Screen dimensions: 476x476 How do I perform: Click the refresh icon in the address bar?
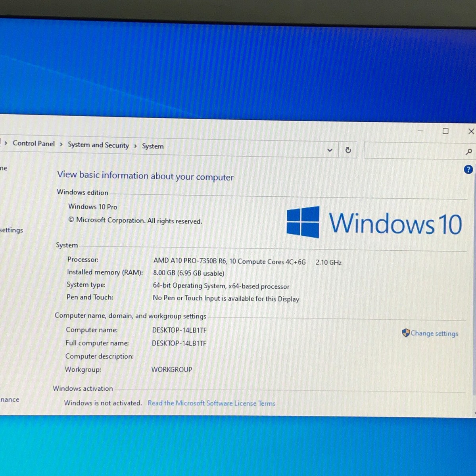(x=348, y=150)
